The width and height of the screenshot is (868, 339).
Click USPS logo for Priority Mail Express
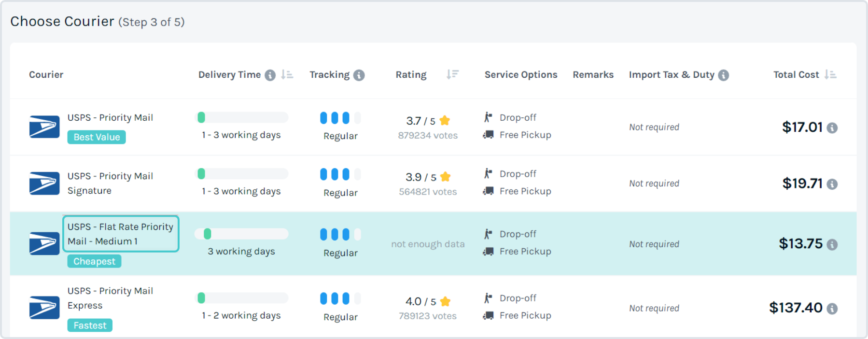pos(44,308)
